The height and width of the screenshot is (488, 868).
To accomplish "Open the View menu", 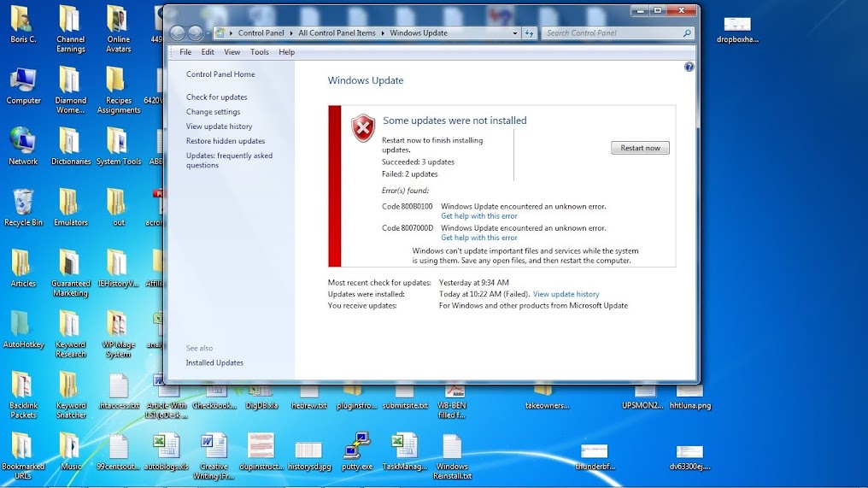I will (232, 52).
